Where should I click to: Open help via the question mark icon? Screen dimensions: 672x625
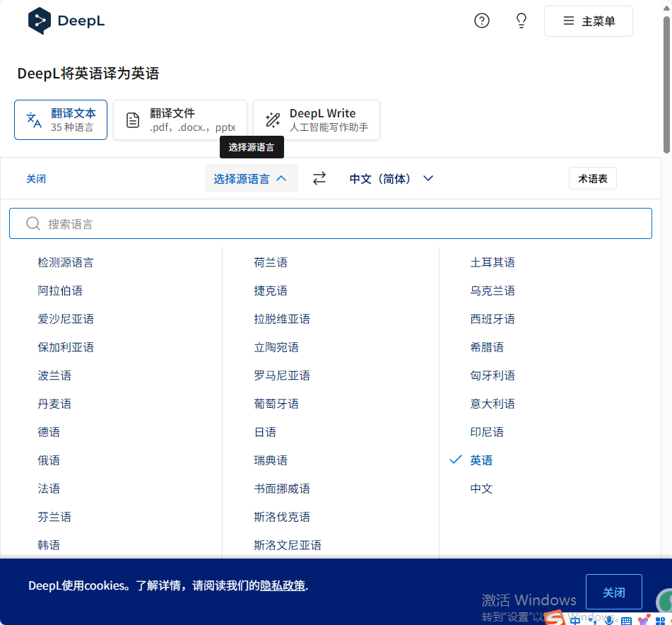[482, 21]
